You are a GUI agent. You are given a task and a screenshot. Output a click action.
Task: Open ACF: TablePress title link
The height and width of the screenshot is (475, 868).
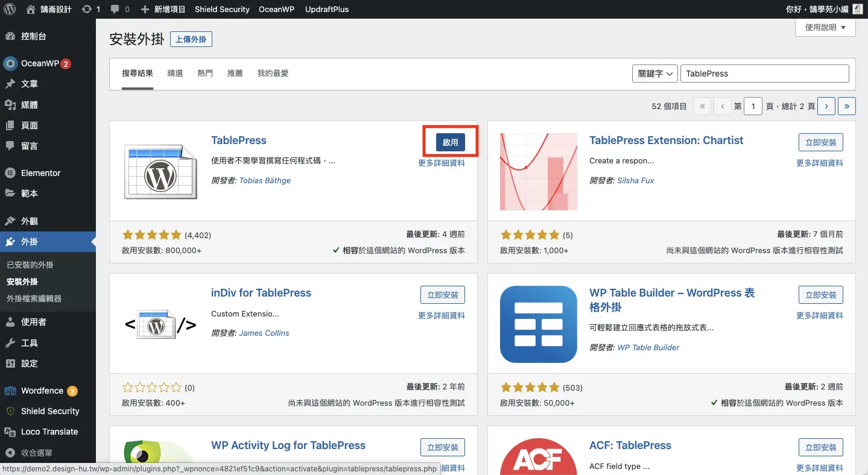tap(630, 445)
